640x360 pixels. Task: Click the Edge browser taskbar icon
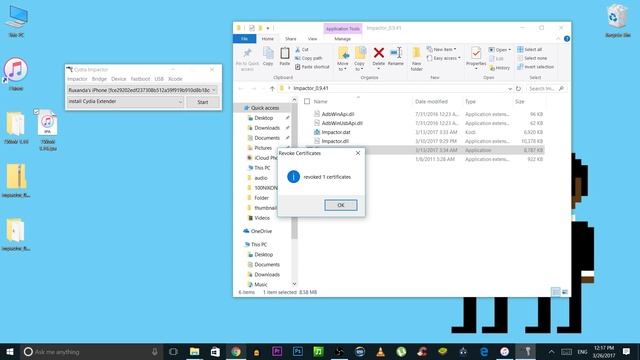click(x=484, y=352)
